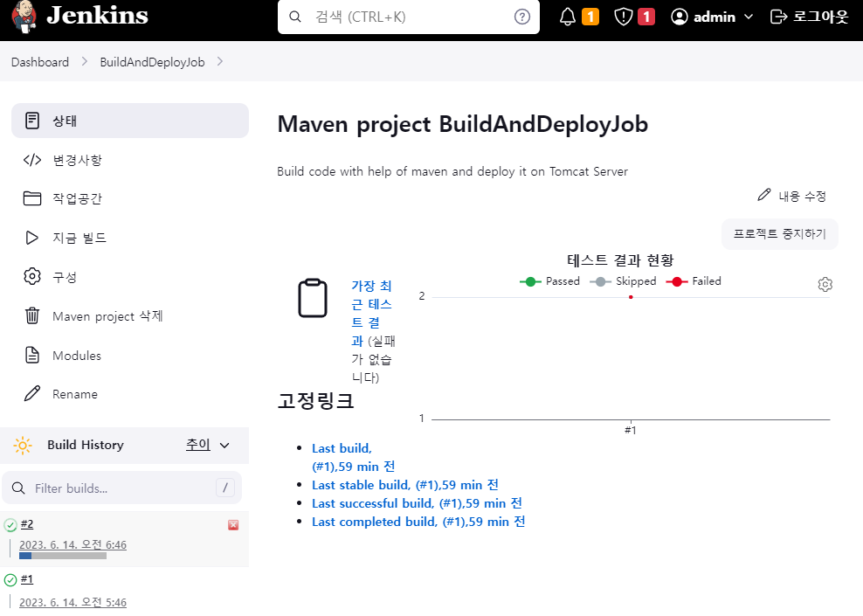The height and width of the screenshot is (616, 863).
Task: Click the 프로젝트 중지하기 button
Action: [x=779, y=234]
